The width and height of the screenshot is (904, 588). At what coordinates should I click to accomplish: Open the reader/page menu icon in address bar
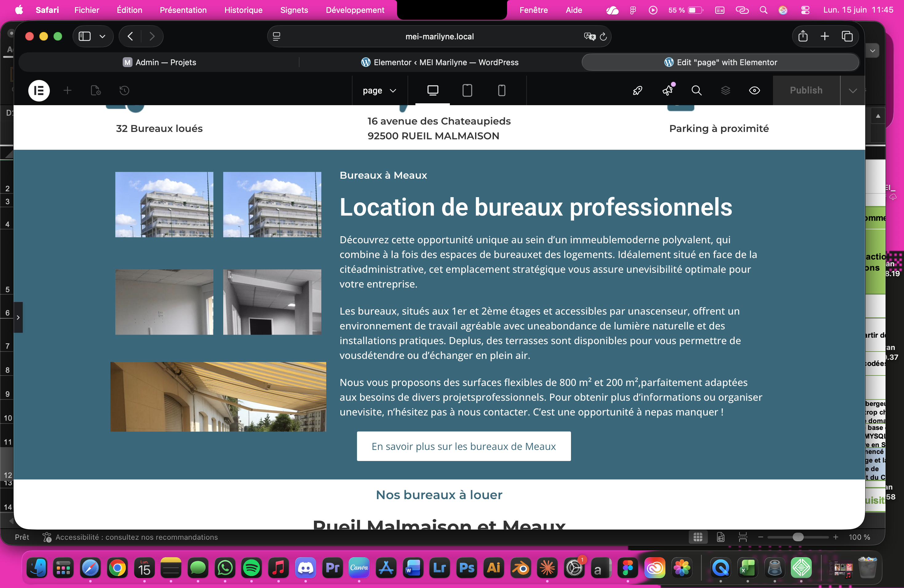pyautogui.click(x=276, y=37)
